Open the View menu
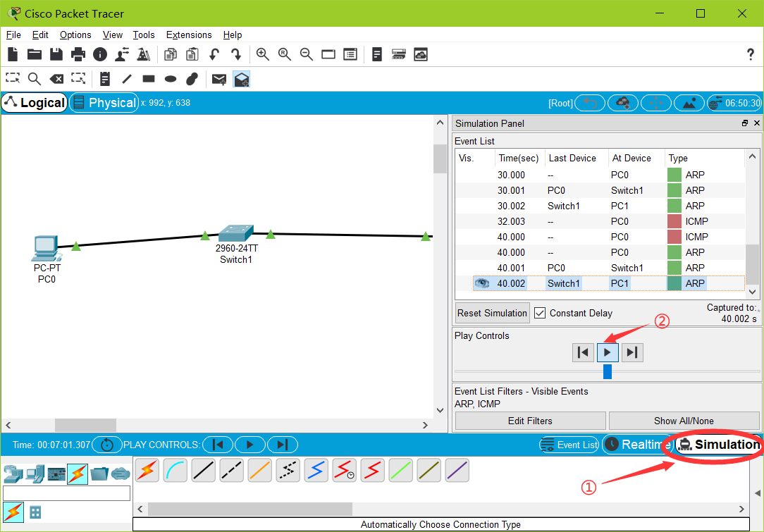This screenshot has width=764, height=532. pos(113,35)
